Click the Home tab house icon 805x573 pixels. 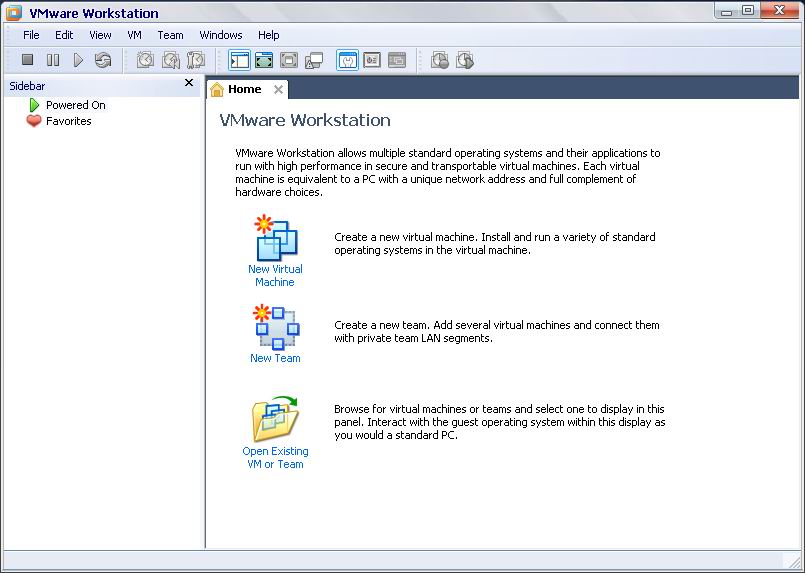pos(217,89)
